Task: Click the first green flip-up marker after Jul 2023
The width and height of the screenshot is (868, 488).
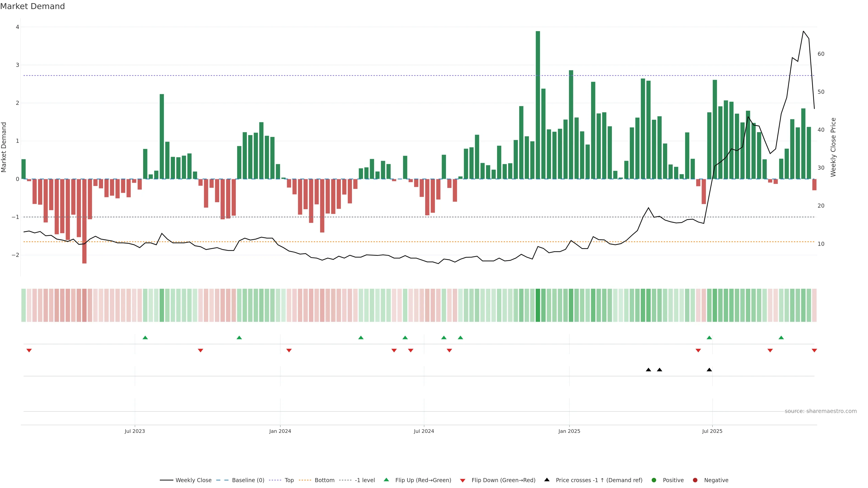Action: 145,338
